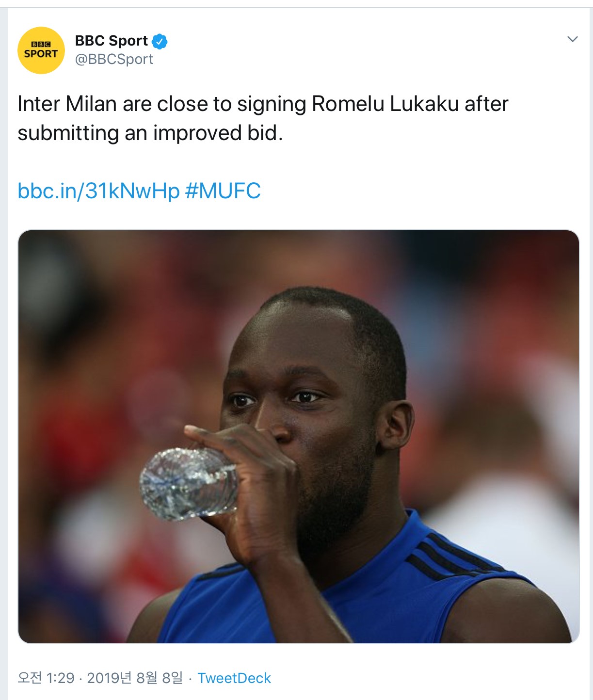
Task: Open the attached photo of the player drinking
Action: tap(299, 437)
